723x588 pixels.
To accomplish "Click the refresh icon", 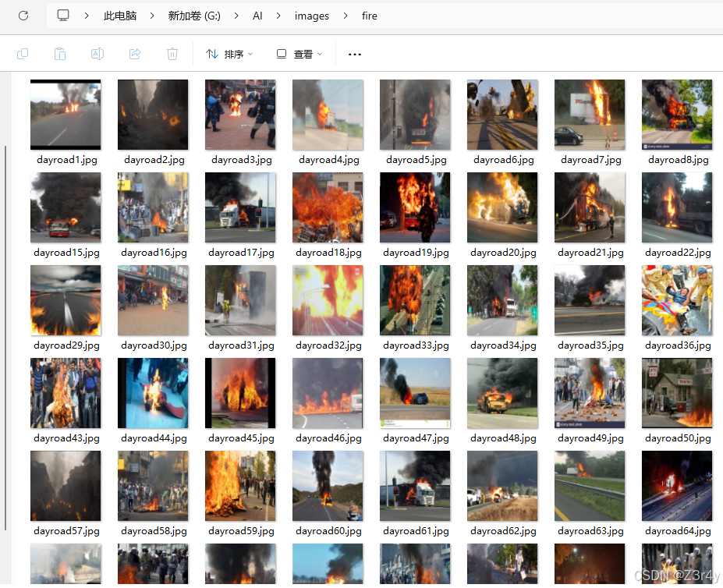I will pyautogui.click(x=23, y=16).
